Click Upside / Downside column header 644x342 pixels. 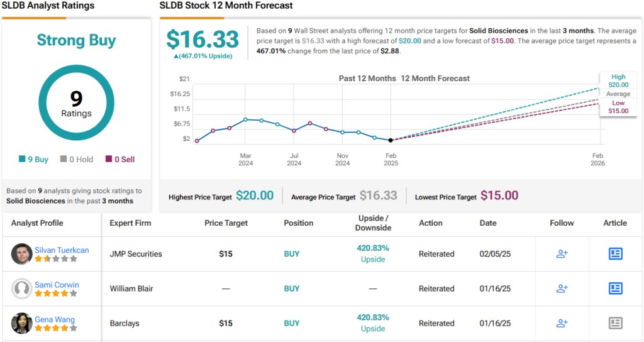[373, 223]
